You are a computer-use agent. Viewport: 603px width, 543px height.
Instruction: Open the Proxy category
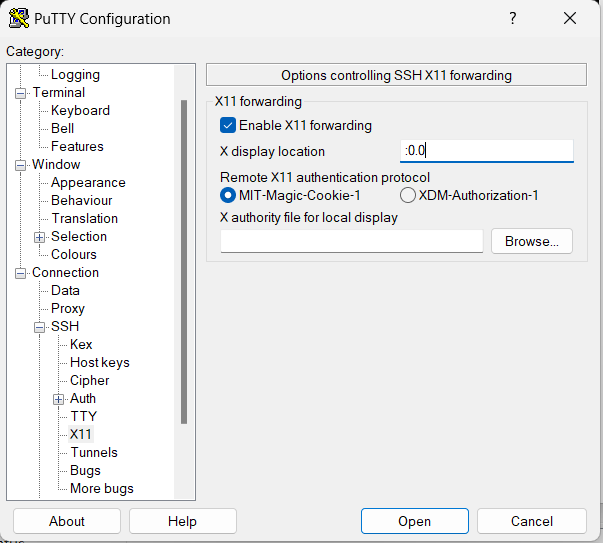click(68, 309)
